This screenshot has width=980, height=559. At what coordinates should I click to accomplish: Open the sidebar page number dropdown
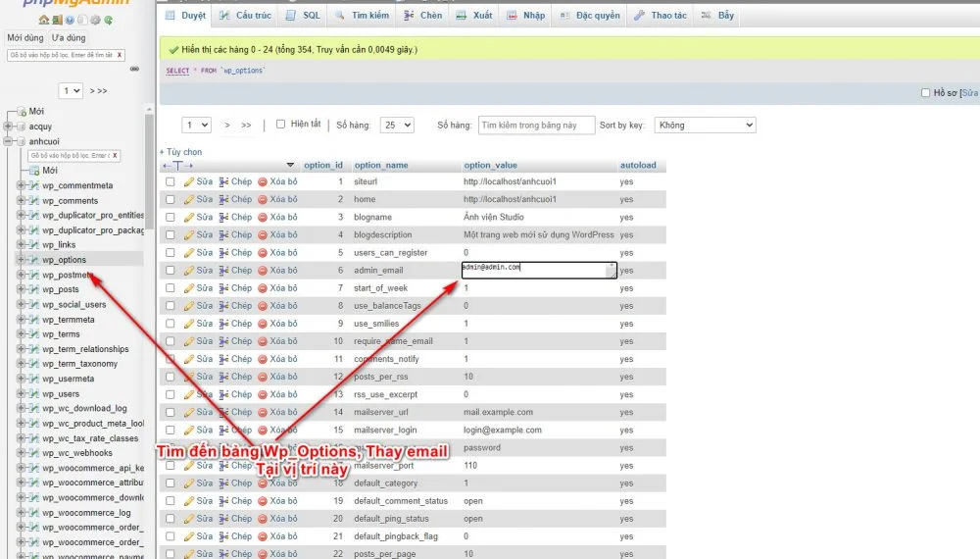click(x=71, y=90)
